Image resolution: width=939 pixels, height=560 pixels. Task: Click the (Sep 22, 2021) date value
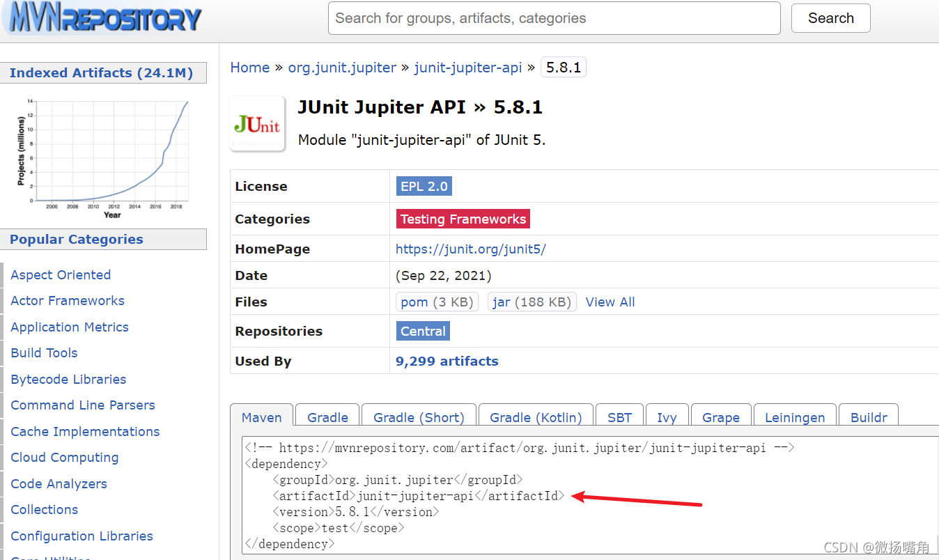[x=443, y=275]
